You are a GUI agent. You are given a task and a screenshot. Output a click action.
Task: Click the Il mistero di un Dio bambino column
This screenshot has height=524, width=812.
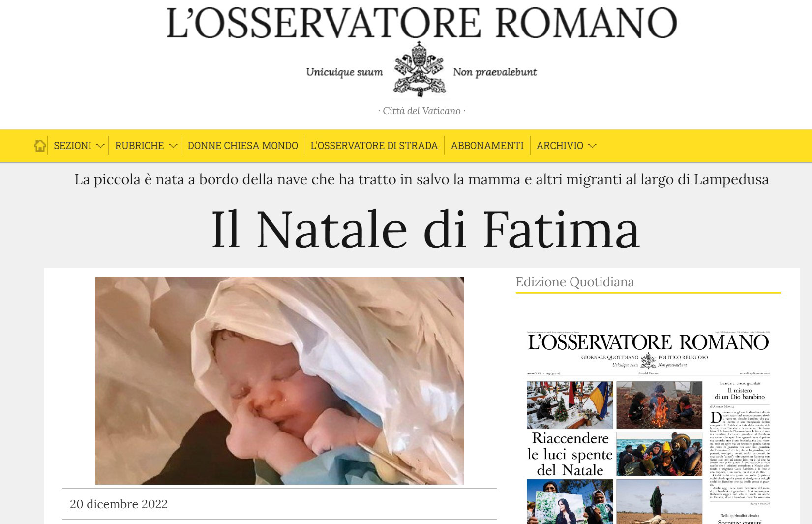pyautogui.click(x=740, y=393)
